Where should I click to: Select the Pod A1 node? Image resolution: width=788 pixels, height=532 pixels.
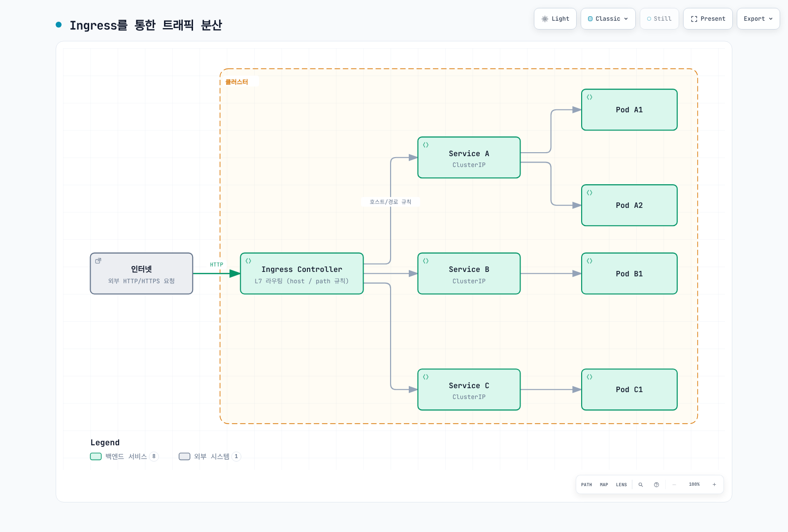629,110
